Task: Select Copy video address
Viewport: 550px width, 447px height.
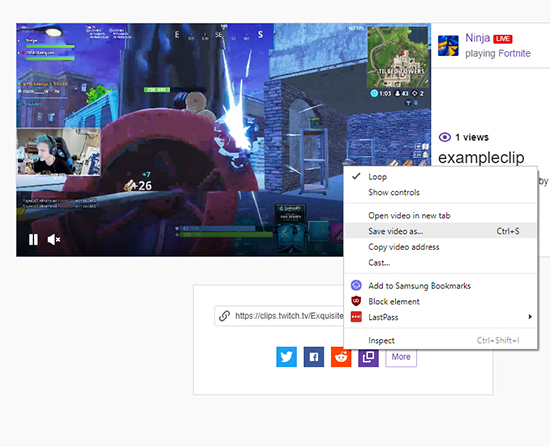Action: click(x=404, y=247)
